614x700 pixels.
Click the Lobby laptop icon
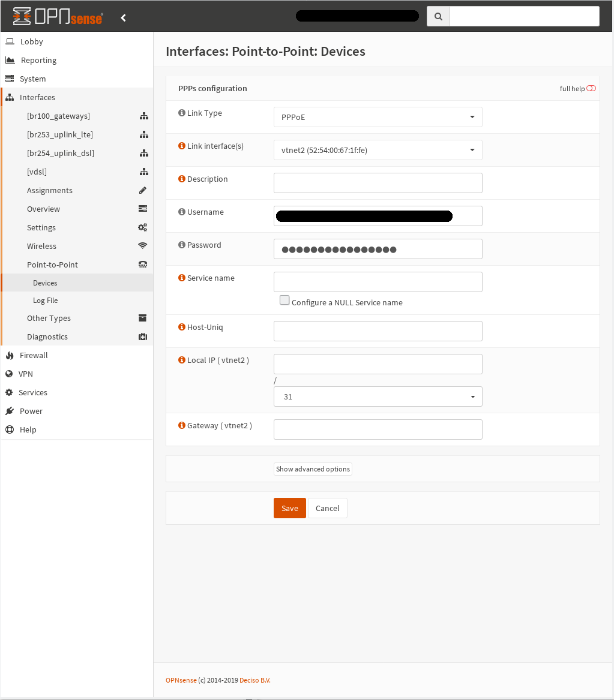pos(10,41)
